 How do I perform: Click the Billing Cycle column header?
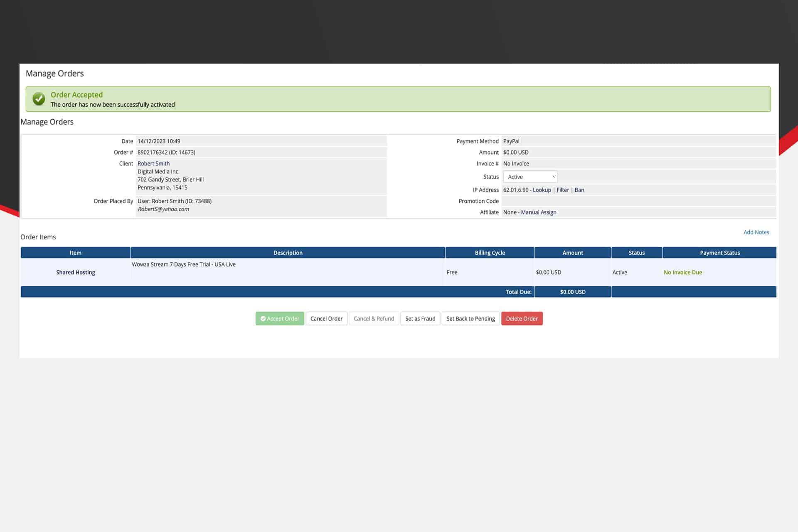490,253
